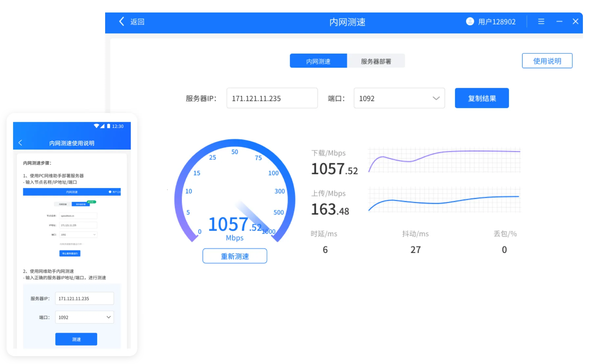Open the user avatar for 用户128902

point(470,22)
